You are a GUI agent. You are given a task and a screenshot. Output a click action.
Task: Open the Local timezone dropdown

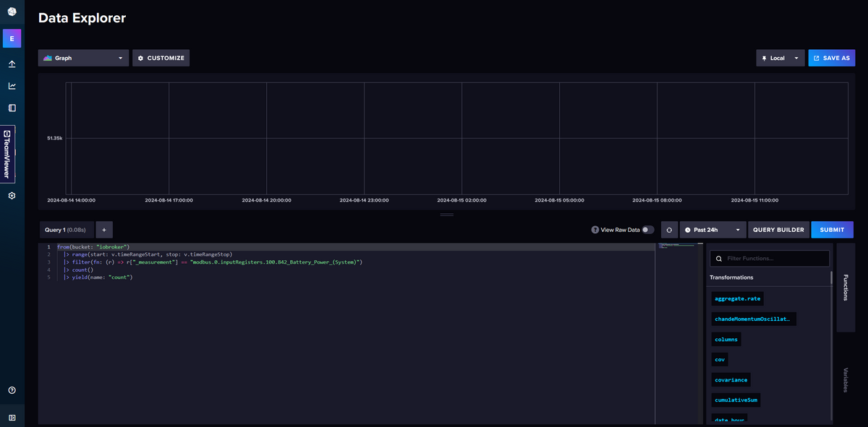pyautogui.click(x=780, y=58)
